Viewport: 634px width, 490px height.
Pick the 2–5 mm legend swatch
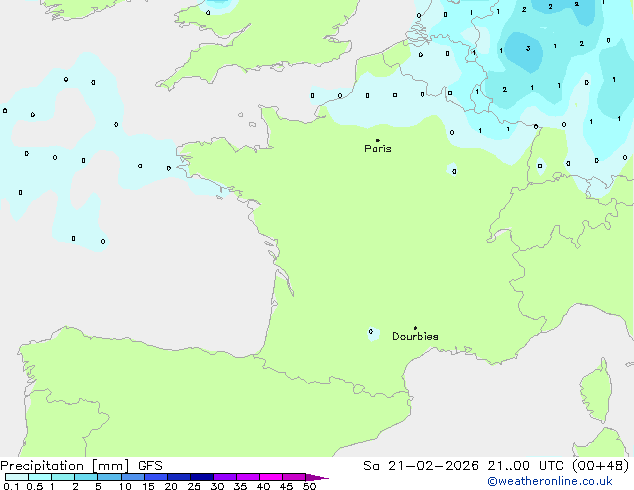pyautogui.click(x=86, y=477)
